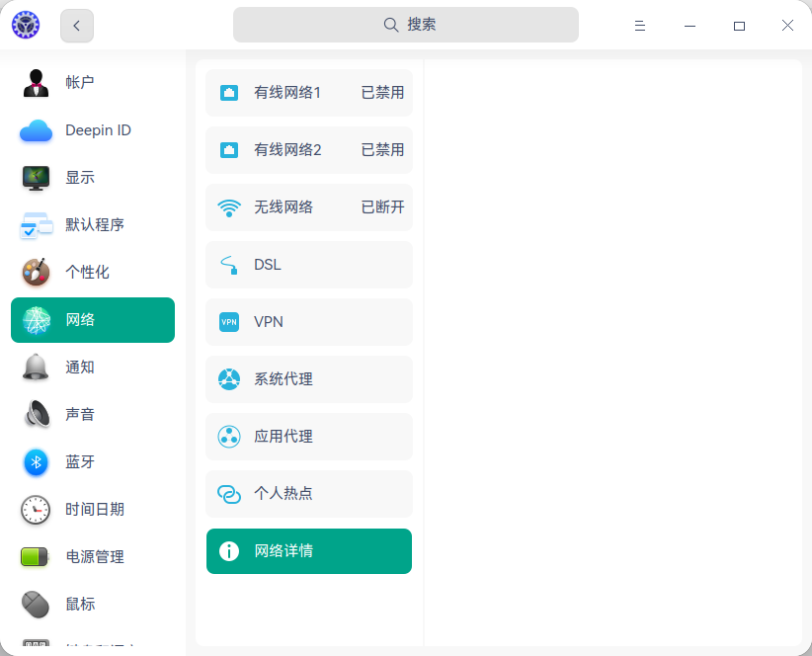This screenshot has height=656, width=812.
Task: Click the 时间日期 clock icon
Action: [x=36, y=510]
